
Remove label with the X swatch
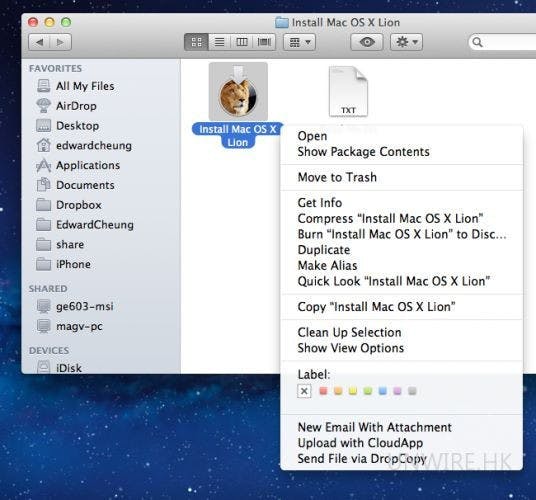coord(304,391)
